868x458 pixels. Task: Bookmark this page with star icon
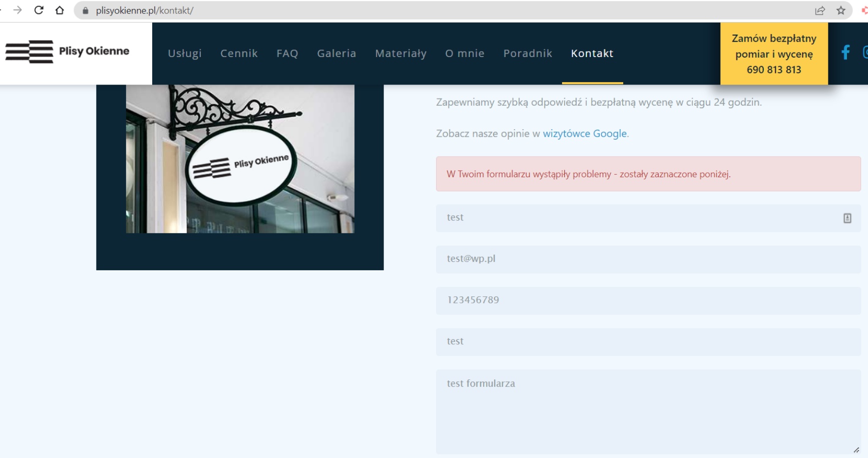[841, 11]
